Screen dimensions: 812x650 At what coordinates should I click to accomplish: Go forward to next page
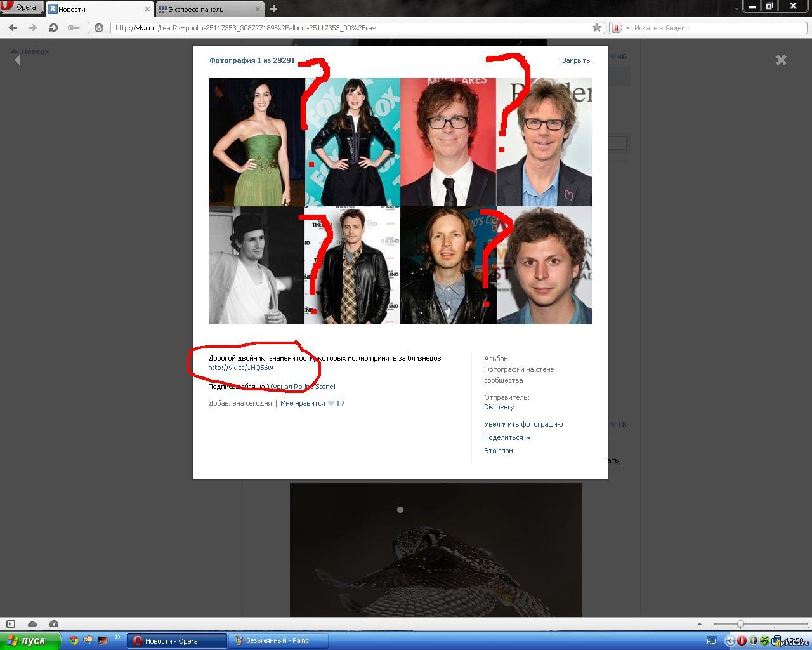tap(32, 28)
